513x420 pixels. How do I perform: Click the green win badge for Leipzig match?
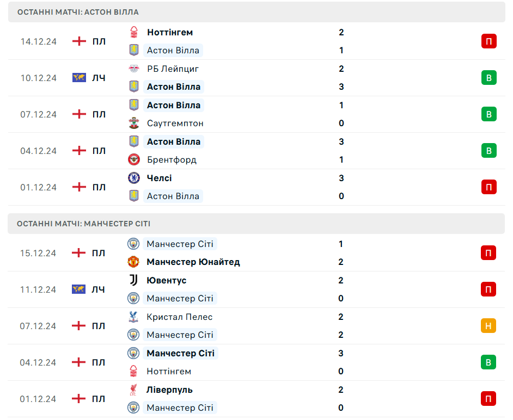pos(488,78)
